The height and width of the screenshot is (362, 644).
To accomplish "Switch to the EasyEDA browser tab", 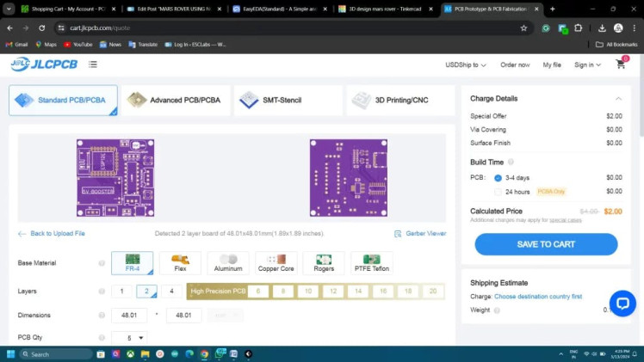I will point(279,9).
